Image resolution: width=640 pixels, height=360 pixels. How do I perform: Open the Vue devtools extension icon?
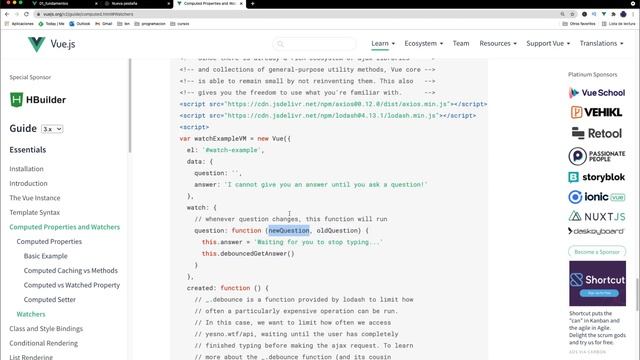[x=604, y=14]
